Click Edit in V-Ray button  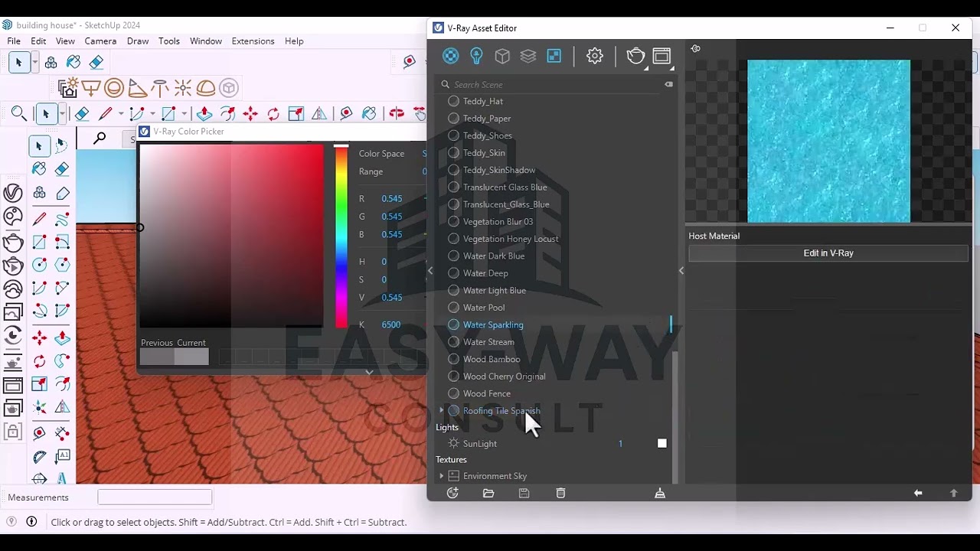pos(828,253)
